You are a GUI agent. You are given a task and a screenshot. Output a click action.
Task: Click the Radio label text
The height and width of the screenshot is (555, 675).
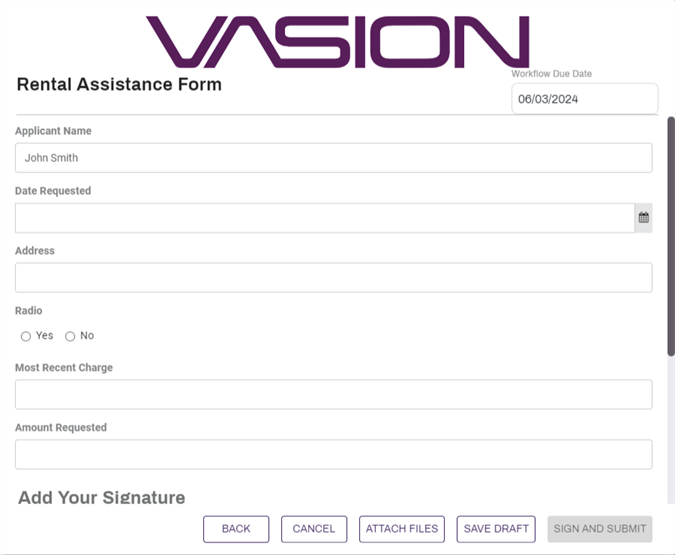(28, 310)
